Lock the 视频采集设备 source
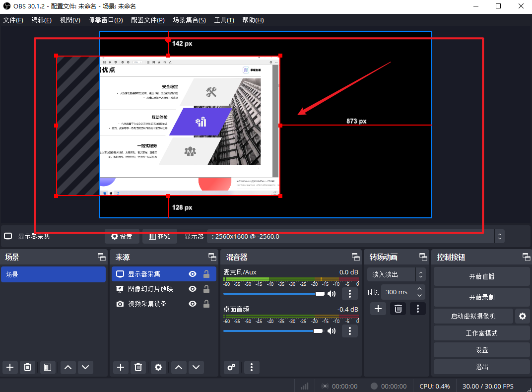Image resolution: width=532 pixels, height=392 pixels. (206, 304)
